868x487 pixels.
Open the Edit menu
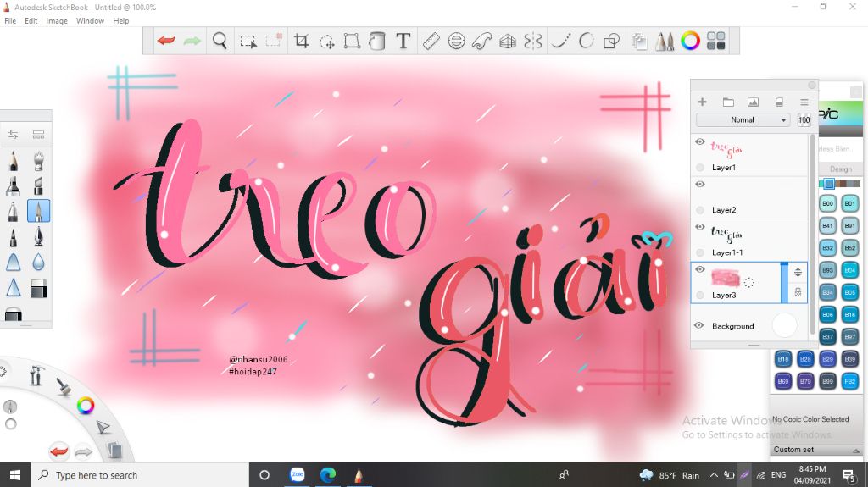(31, 21)
